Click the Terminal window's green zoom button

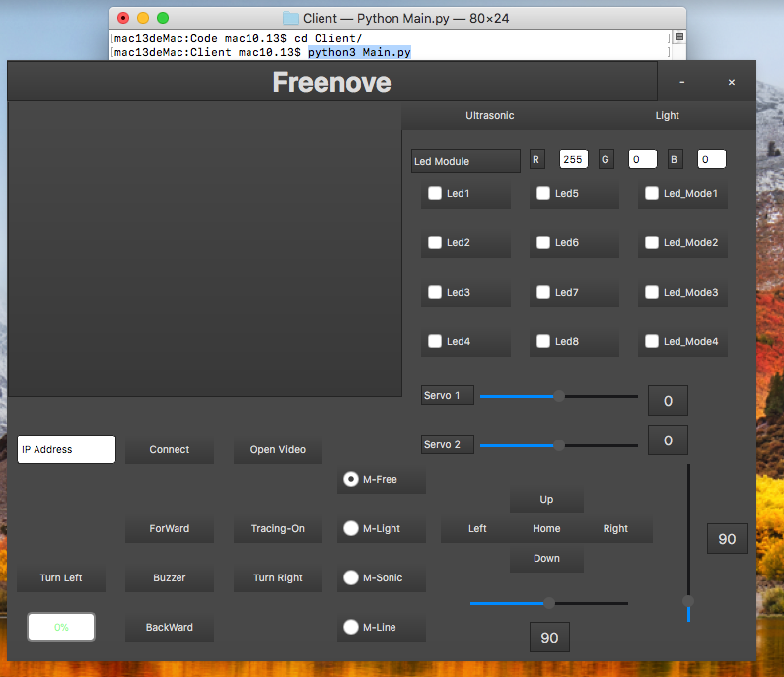click(x=163, y=18)
